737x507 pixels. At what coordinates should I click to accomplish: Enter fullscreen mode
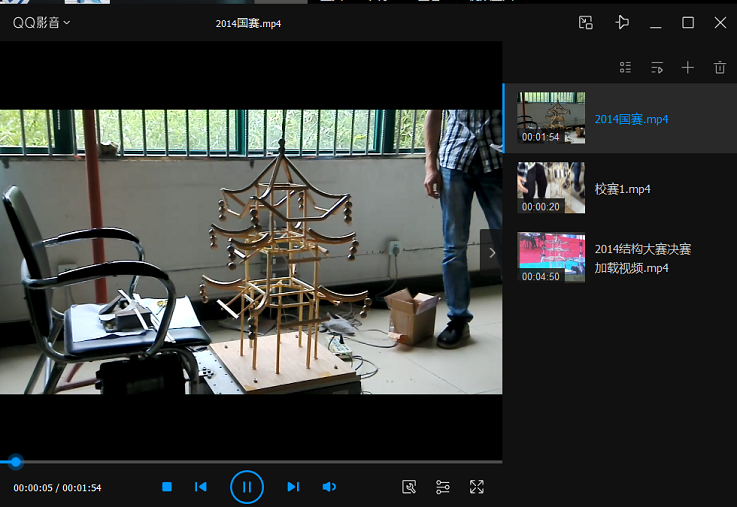point(477,487)
